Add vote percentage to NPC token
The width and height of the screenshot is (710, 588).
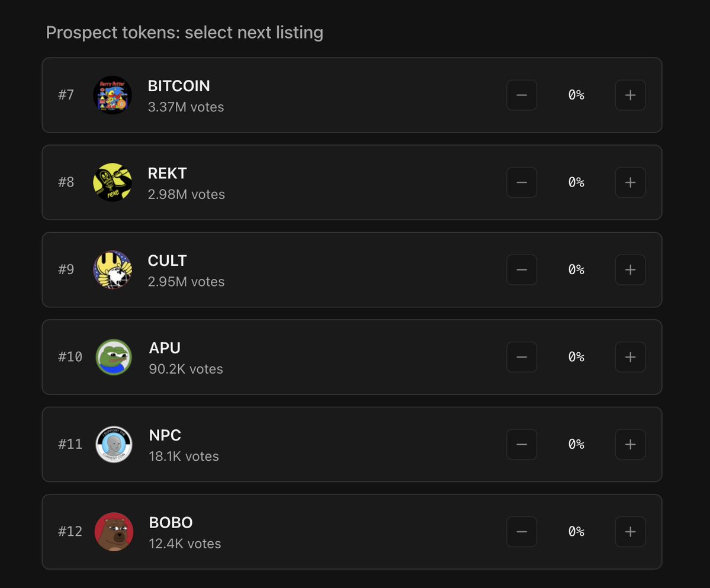(630, 445)
